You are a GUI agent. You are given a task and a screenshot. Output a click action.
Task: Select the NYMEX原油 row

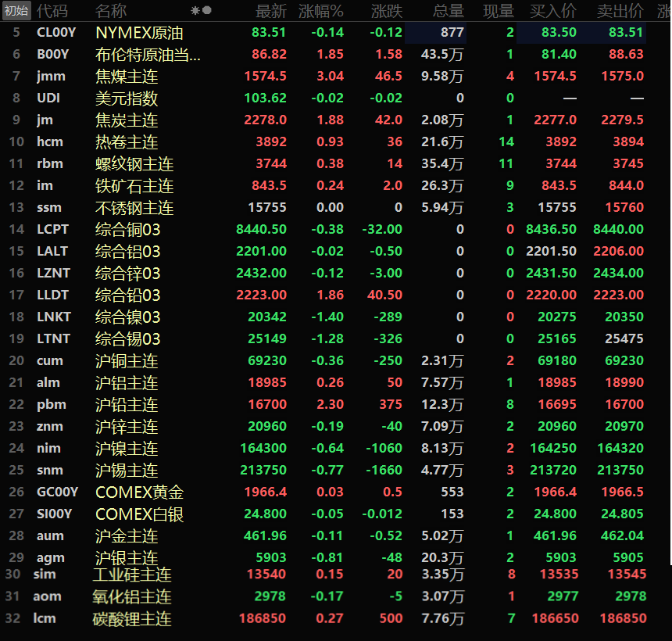pyautogui.click(x=140, y=33)
